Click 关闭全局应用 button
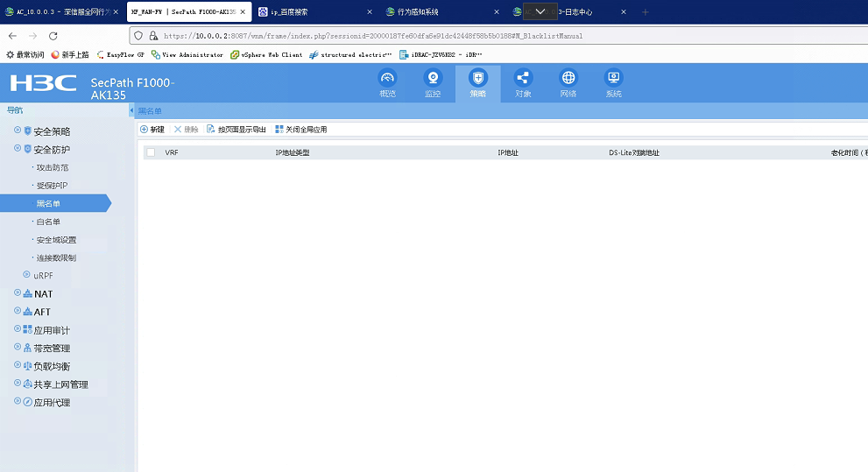This screenshot has width=868, height=472. pos(301,130)
